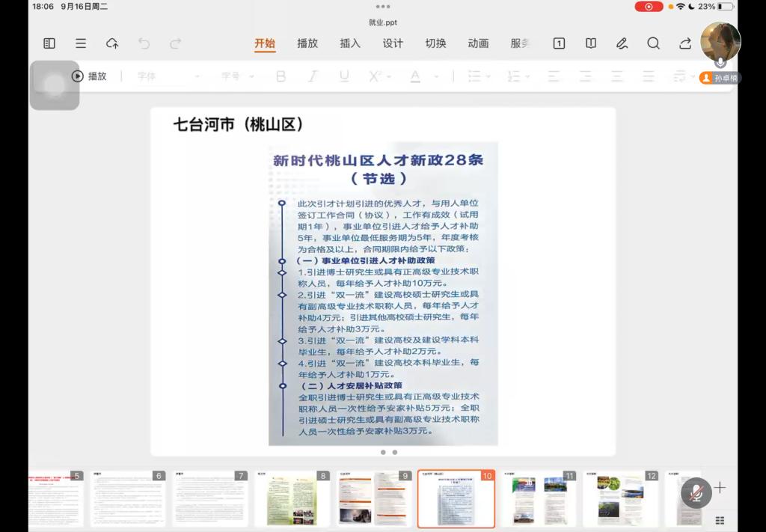Image resolution: width=766 pixels, height=532 pixels.
Task: Expand the 字号 font size dropdown
Action: (x=238, y=76)
